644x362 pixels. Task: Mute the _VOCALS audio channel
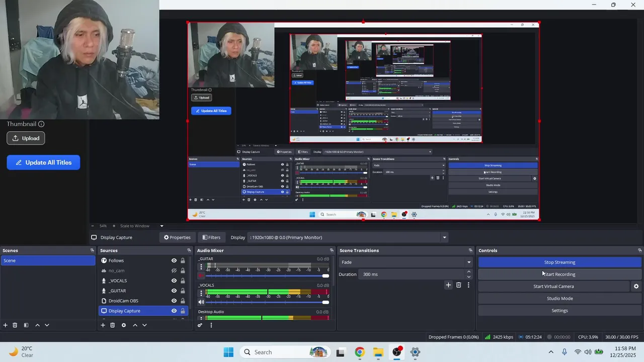click(x=201, y=302)
